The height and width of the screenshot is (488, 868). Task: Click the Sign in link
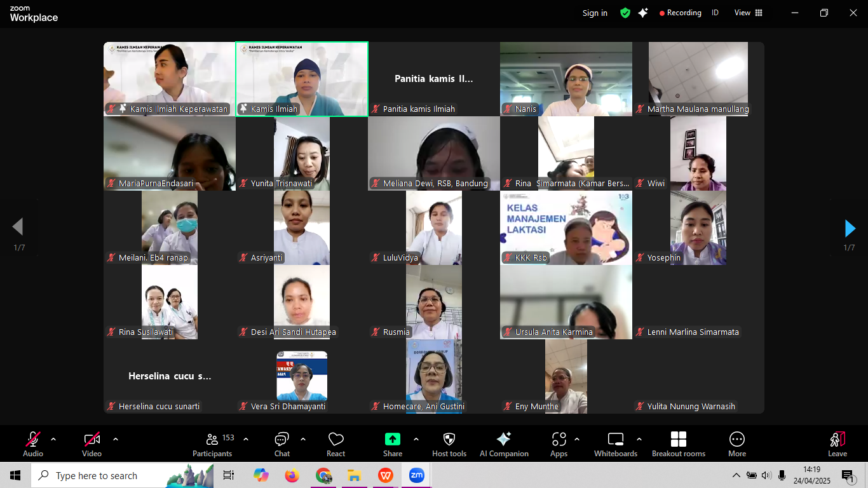click(x=595, y=13)
